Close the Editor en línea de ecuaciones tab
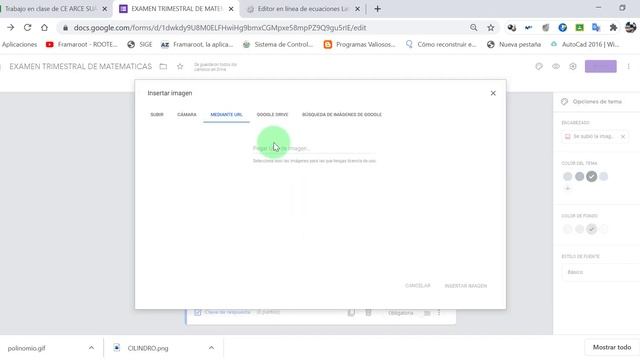 [x=358, y=9]
